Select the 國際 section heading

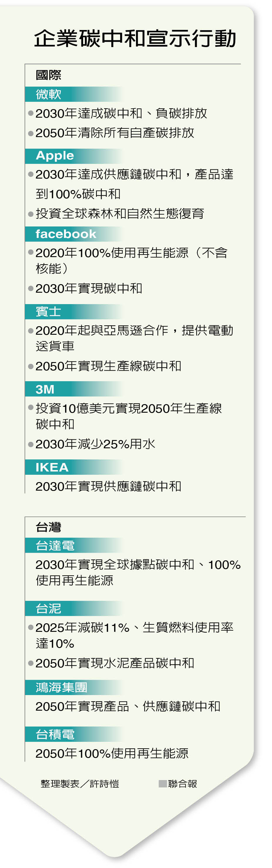48,75
